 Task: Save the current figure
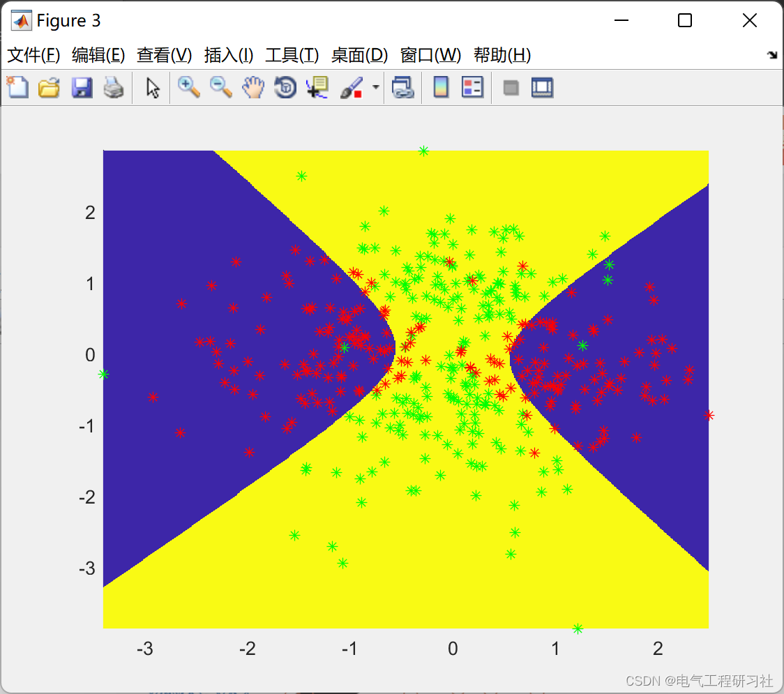pos(82,87)
